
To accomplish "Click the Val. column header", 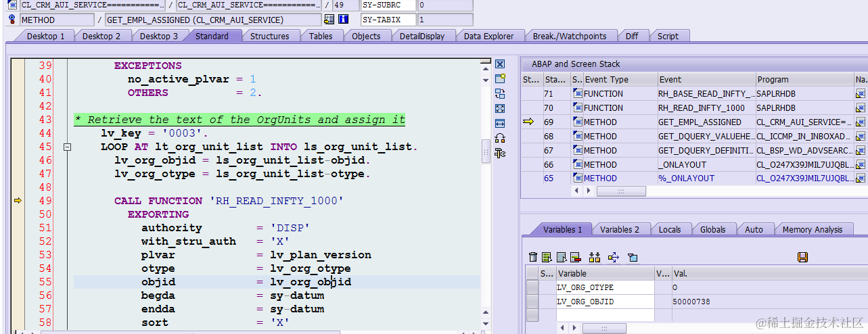I will [x=769, y=274].
